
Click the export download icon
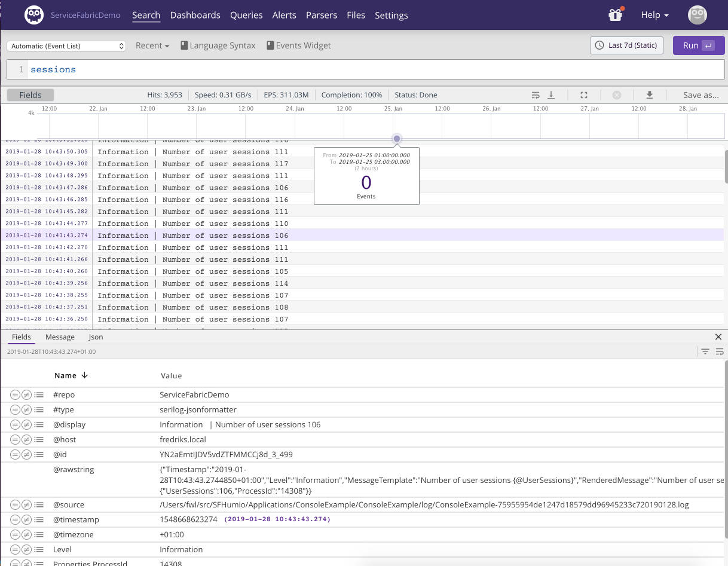tap(650, 95)
